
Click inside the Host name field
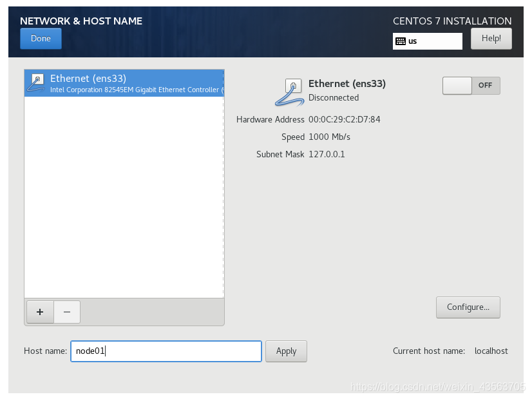166,351
